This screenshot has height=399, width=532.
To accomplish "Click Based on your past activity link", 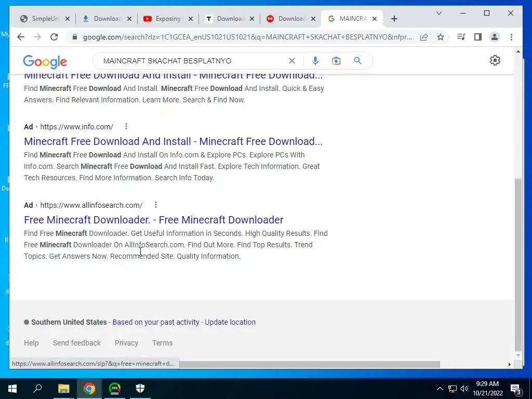I will (x=156, y=322).
